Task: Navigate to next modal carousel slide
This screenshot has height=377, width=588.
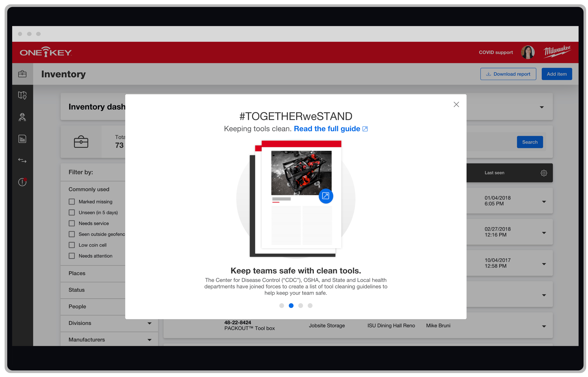Action: point(301,305)
